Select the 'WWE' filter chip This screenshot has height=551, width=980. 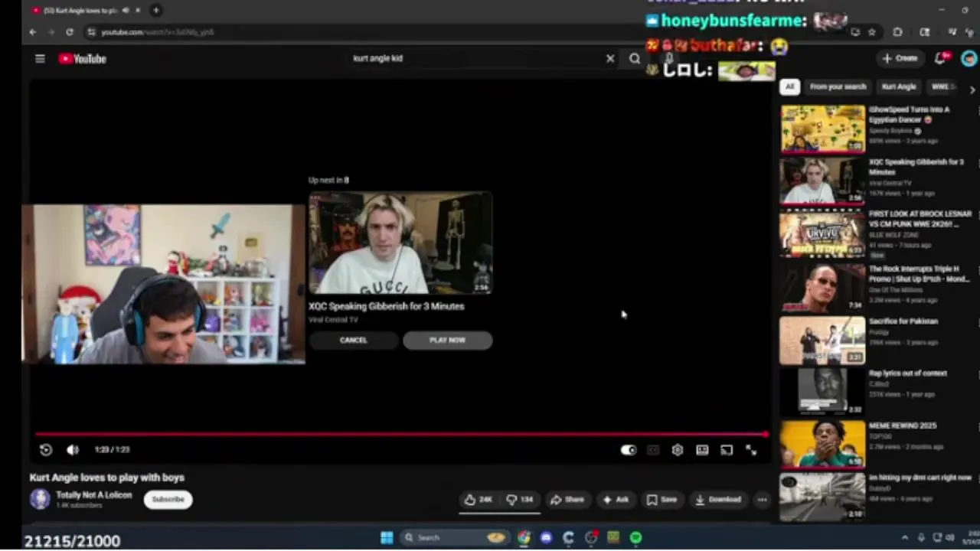coord(942,86)
